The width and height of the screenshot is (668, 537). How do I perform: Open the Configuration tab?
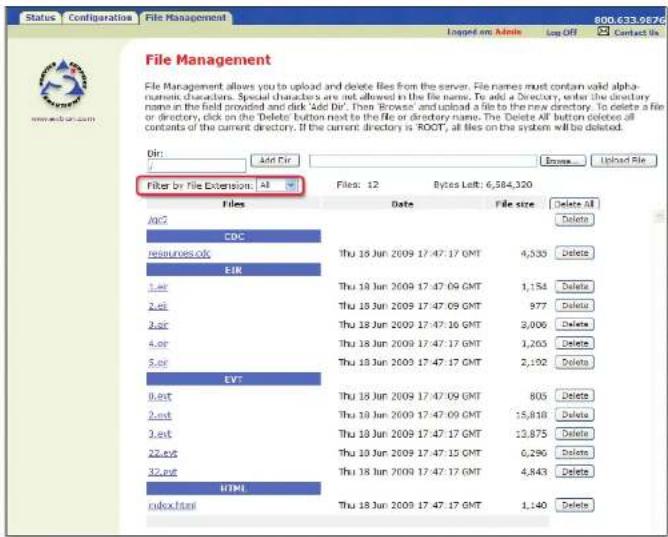pyautogui.click(x=100, y=18)
